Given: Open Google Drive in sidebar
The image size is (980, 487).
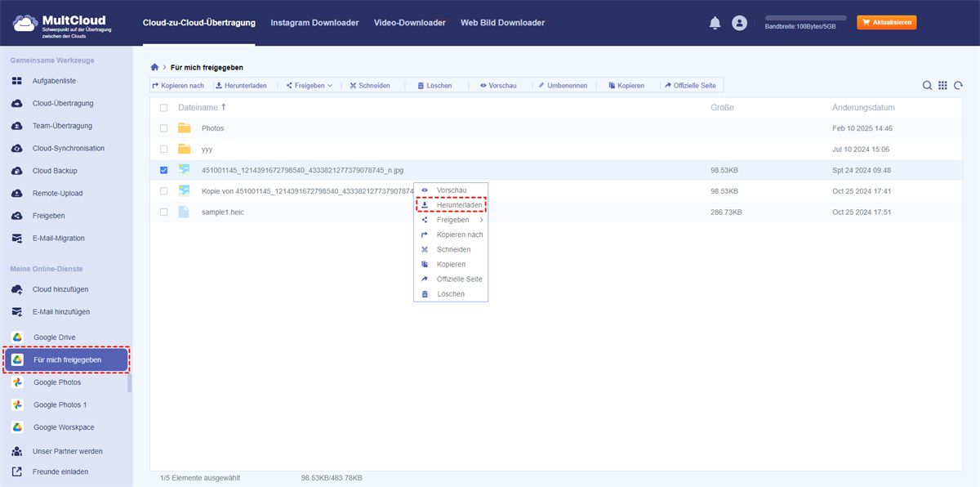Looking at the screenshot, I should pyautogui.click(x=56, y=337).
